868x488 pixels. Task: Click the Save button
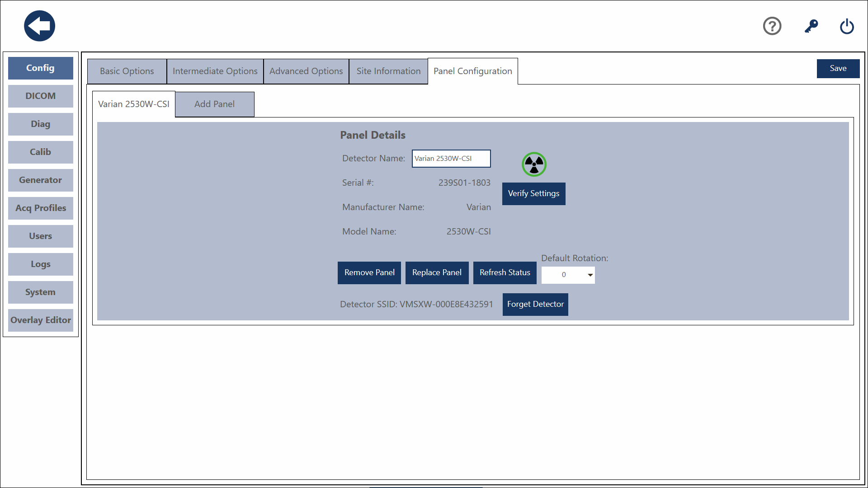[x=838, y=69]
